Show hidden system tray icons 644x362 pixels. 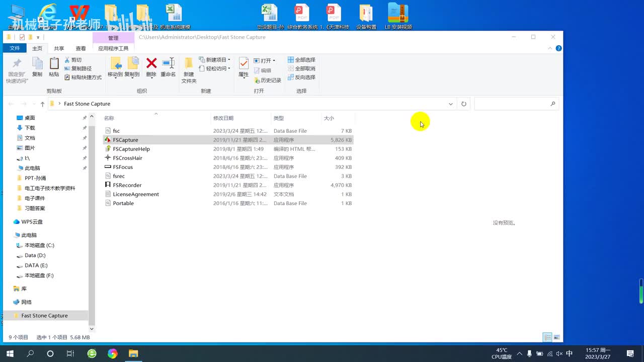pos(519,353)
